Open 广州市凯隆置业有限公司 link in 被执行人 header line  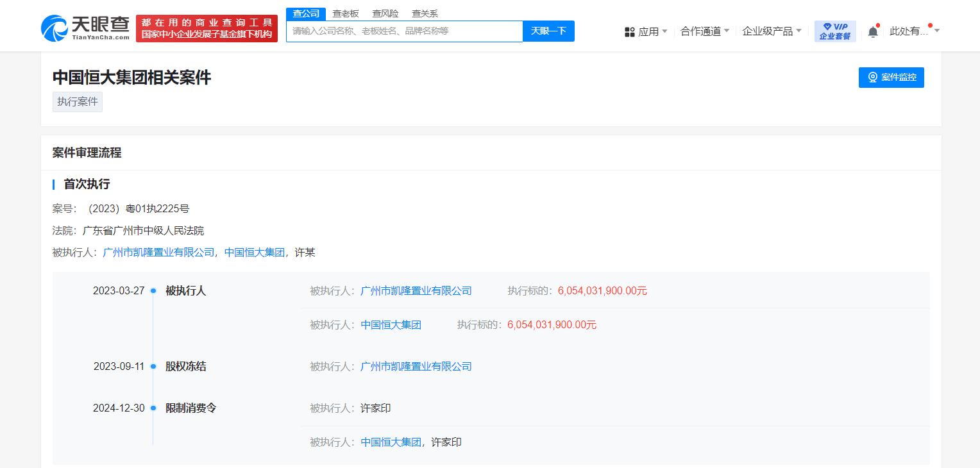click(159, 253)
